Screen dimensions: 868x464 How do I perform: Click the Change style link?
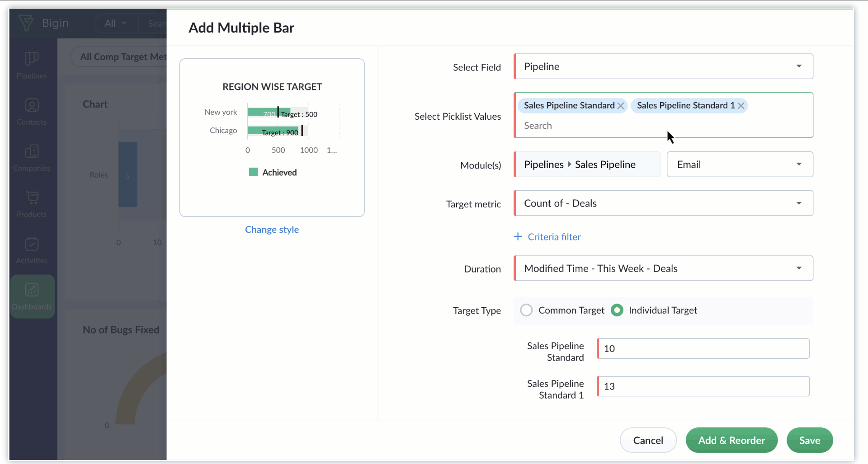[x=272, y=230]
